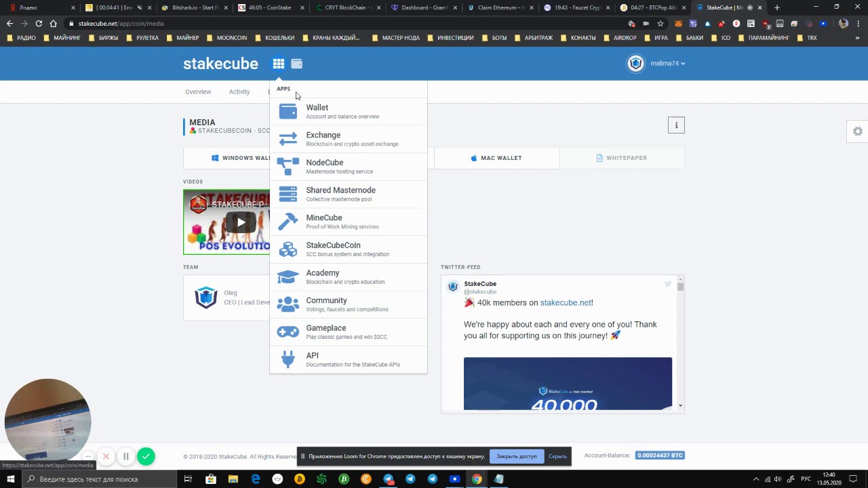Open the МАЙНИНГ bookmarks folder
This screenshot has width=868, height=488.
point(62,38)
